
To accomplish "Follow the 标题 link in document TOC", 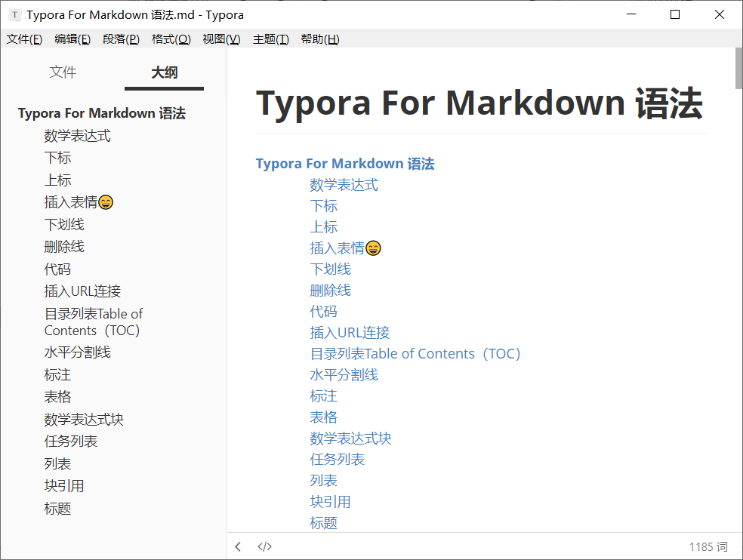I will click(324, 522).
